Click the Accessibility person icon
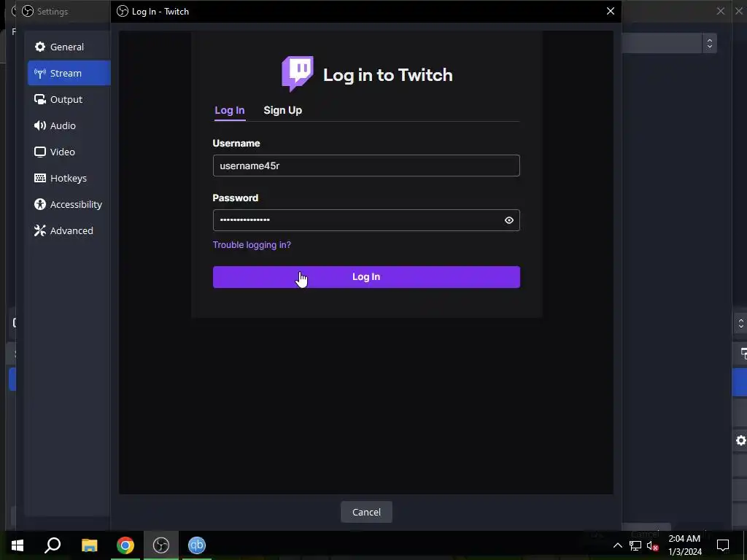 point(40,204)
